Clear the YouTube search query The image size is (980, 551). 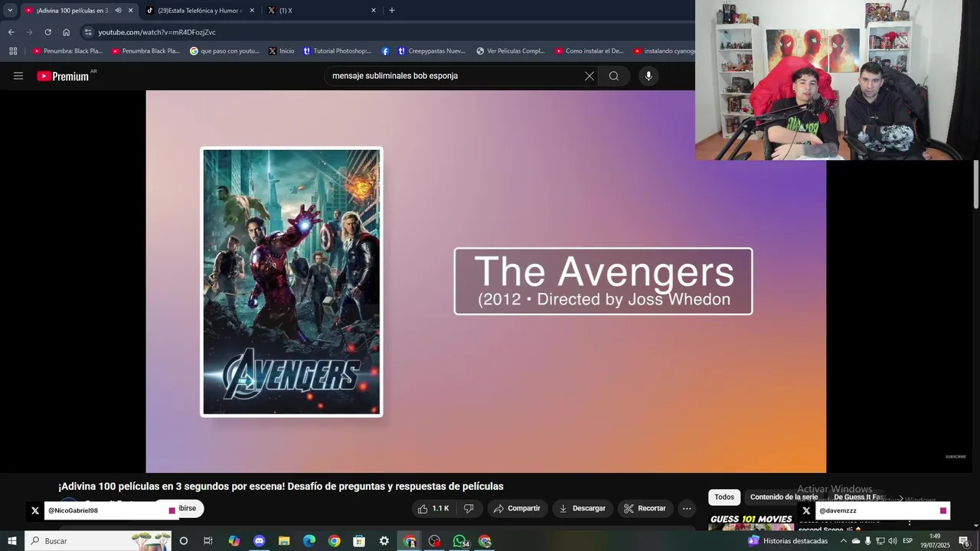590,76
